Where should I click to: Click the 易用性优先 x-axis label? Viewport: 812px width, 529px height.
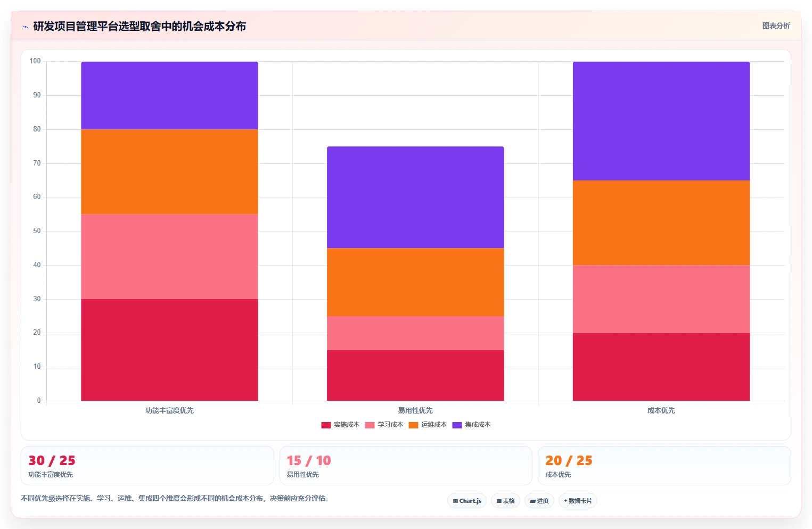coord(415,410)
